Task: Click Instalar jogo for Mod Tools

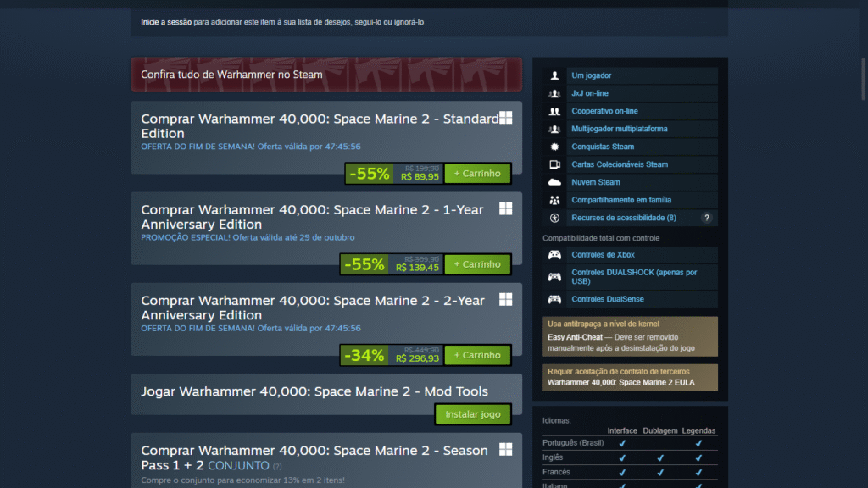Action: click(473, 413)
